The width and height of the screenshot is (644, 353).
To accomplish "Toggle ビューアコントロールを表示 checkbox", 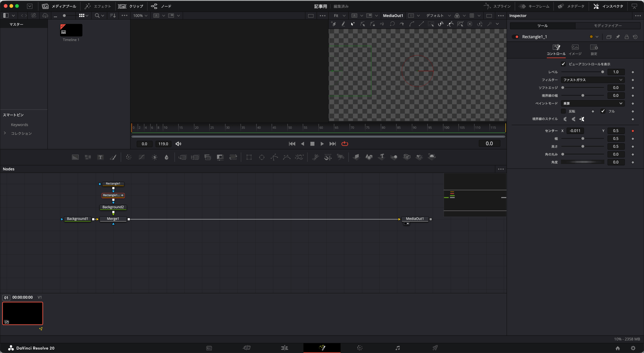I will point(563,64).
